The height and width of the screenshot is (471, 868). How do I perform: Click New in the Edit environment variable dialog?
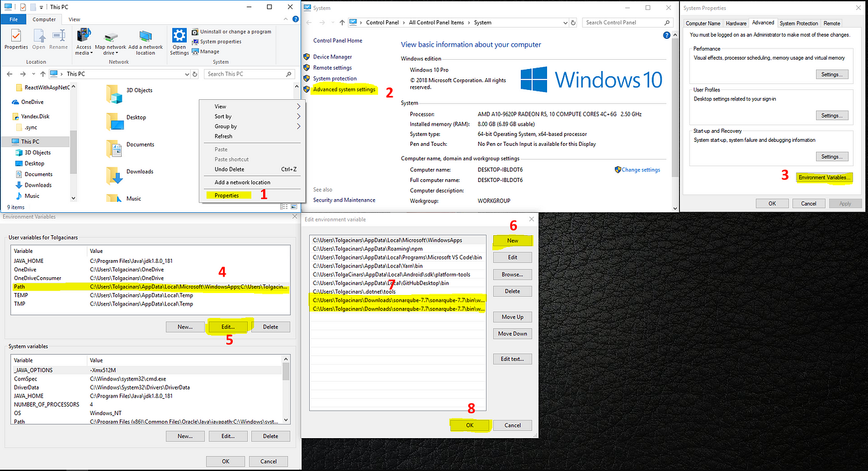tap(512, 240)
